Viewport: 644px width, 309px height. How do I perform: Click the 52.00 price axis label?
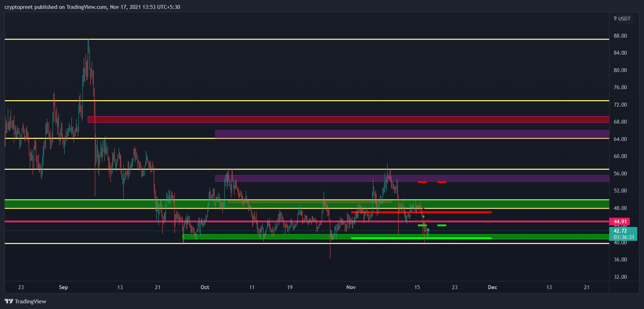coord(620,191)
